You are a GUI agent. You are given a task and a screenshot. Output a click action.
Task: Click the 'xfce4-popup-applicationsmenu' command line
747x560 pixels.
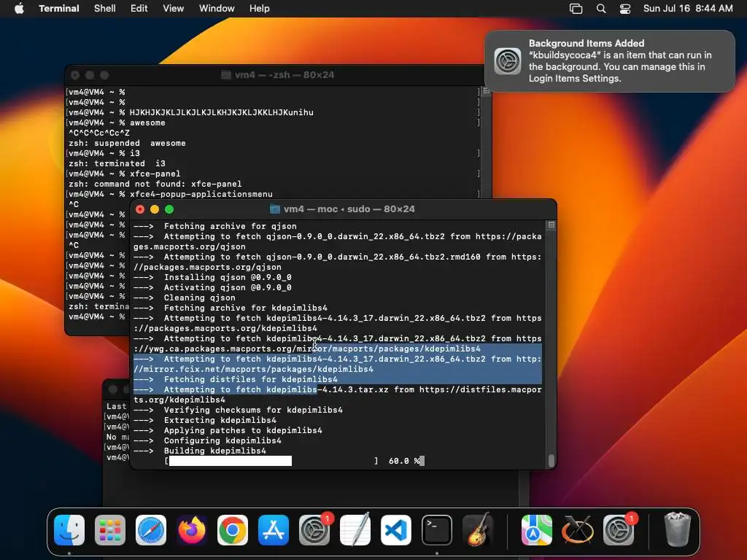pos(171,194)
